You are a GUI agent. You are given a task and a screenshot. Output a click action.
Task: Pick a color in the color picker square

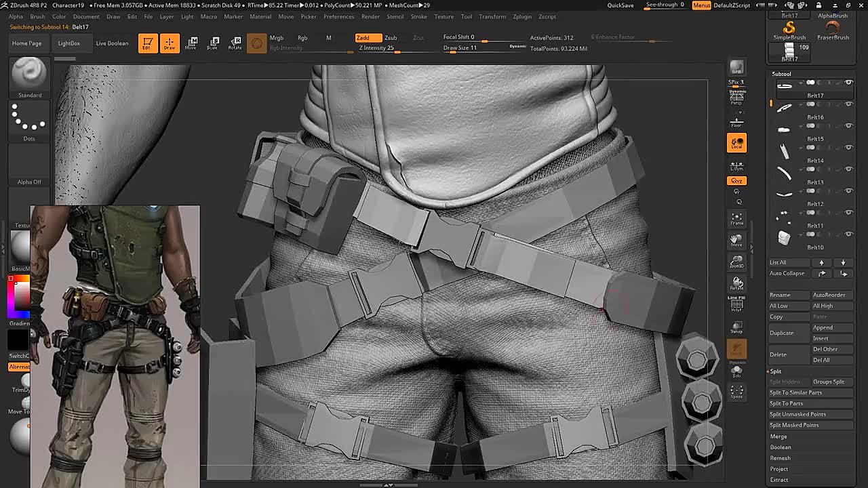21,296
